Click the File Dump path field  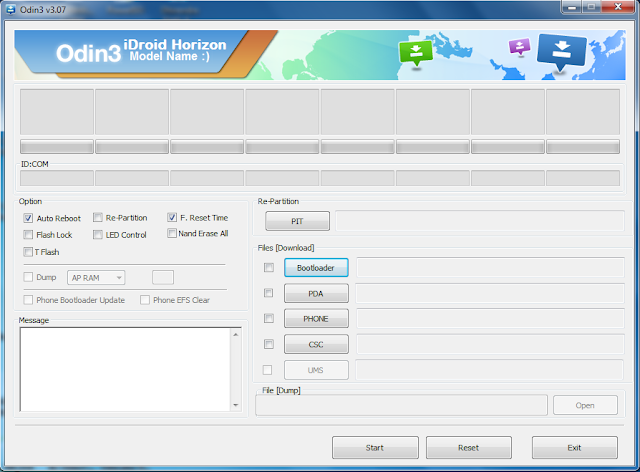point(402,405)
